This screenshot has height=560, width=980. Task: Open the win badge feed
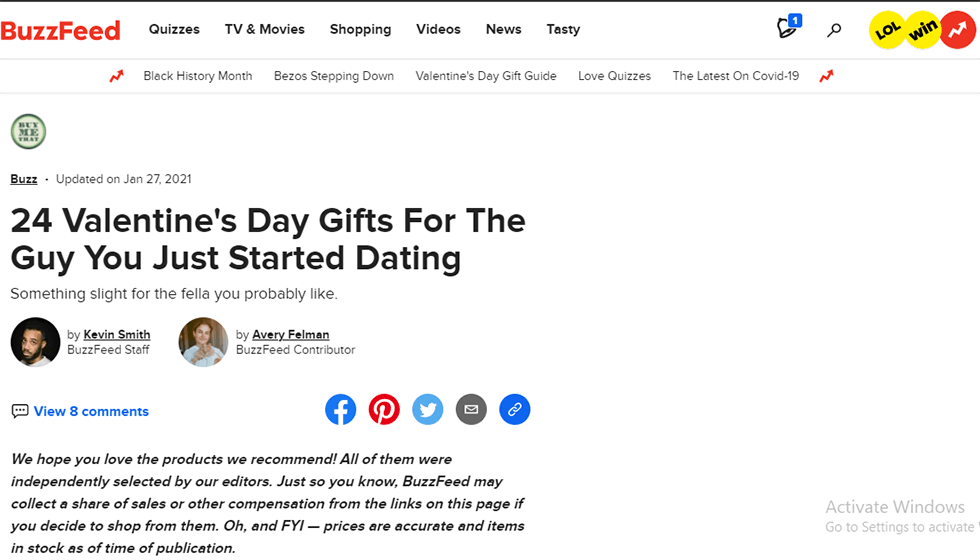coord(923,30)
